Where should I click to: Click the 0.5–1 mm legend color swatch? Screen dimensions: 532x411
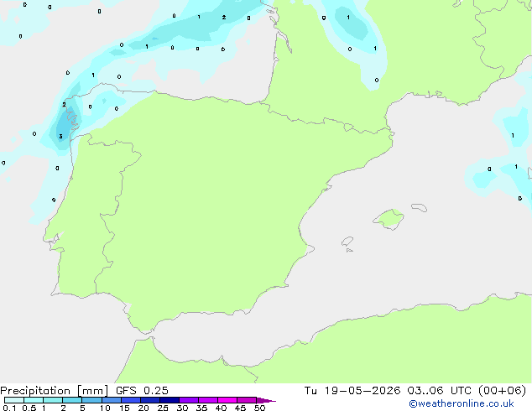click(34, 400)
